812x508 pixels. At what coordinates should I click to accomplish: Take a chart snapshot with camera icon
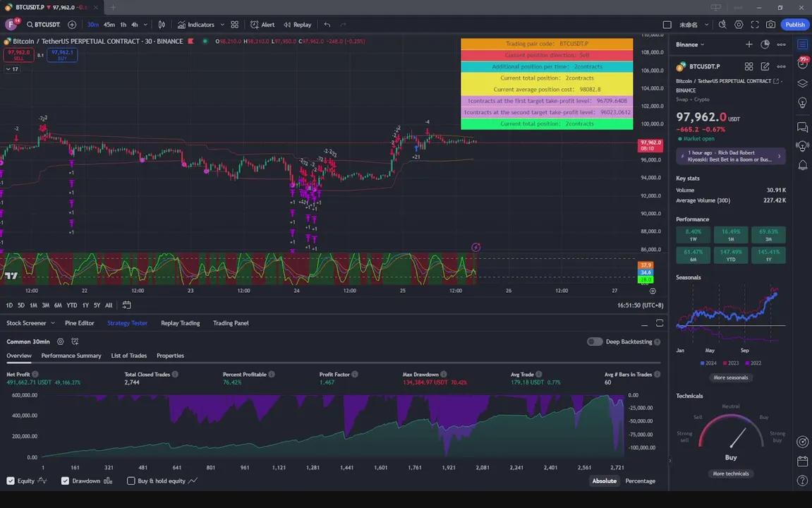[x=770, y=24]
